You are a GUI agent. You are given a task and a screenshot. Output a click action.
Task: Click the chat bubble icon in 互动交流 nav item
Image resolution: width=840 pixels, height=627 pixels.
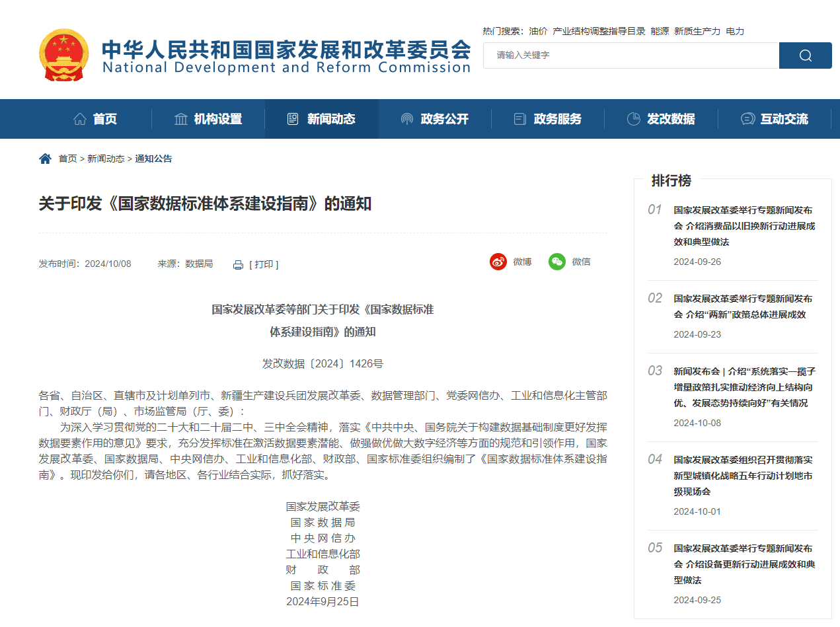[747, 119]
